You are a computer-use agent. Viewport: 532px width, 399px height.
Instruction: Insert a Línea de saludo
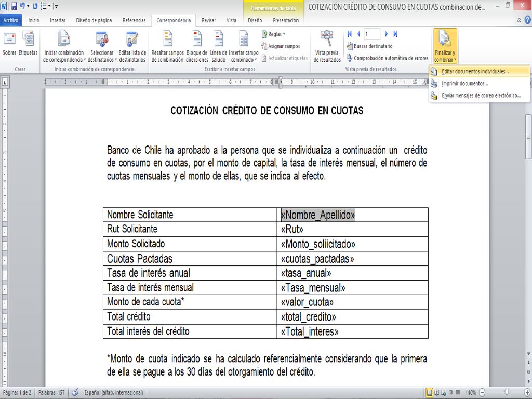219,46
